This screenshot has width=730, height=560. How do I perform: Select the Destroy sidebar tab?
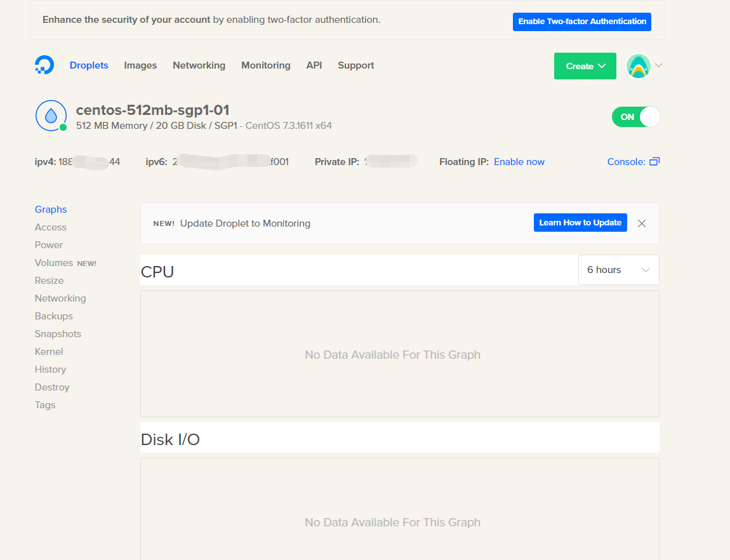52,387
